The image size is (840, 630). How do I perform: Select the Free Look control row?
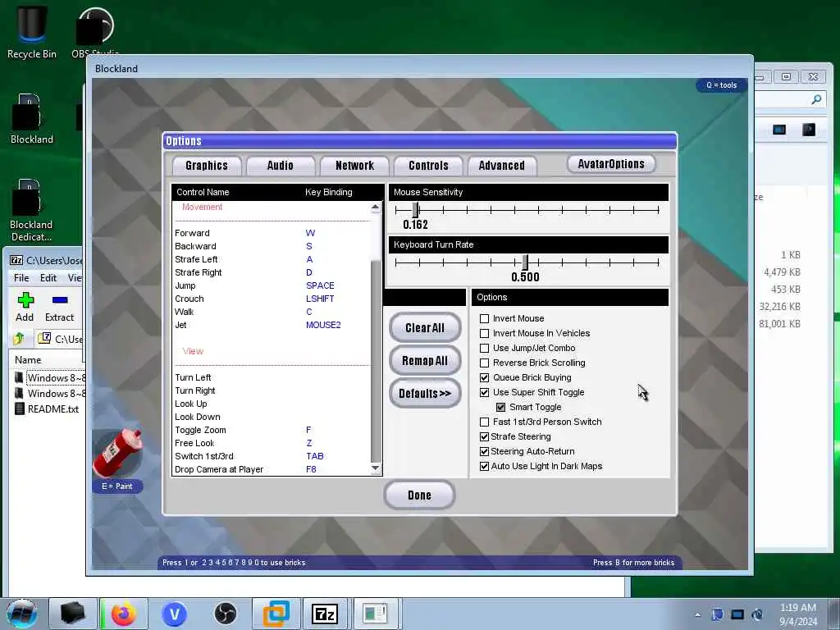click(271, 443)
